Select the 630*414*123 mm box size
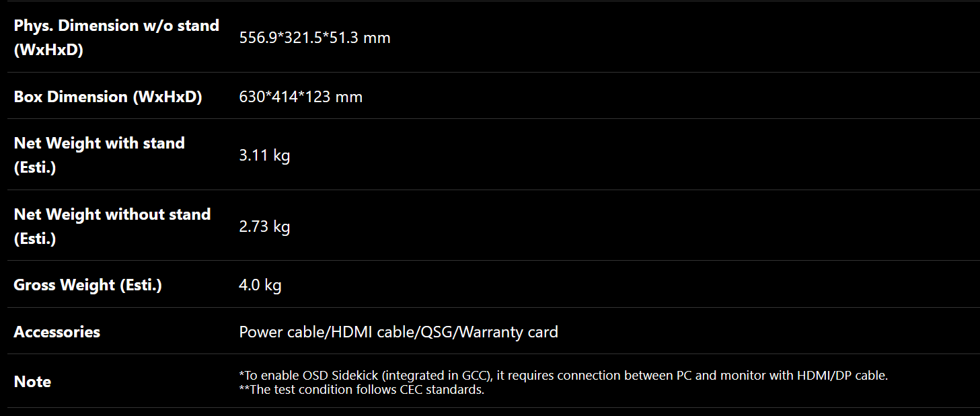This screenshot has width=980, height=416. point(301,97)
